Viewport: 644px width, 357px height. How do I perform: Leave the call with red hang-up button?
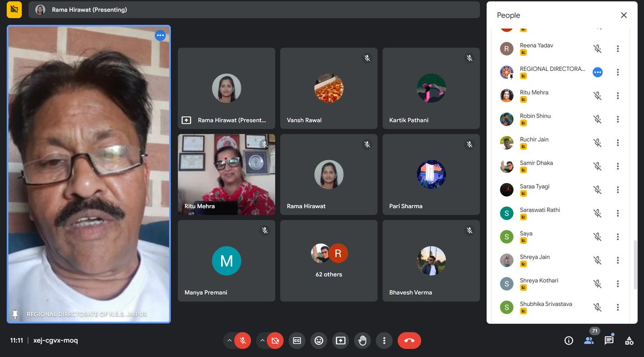coord(409,340)
